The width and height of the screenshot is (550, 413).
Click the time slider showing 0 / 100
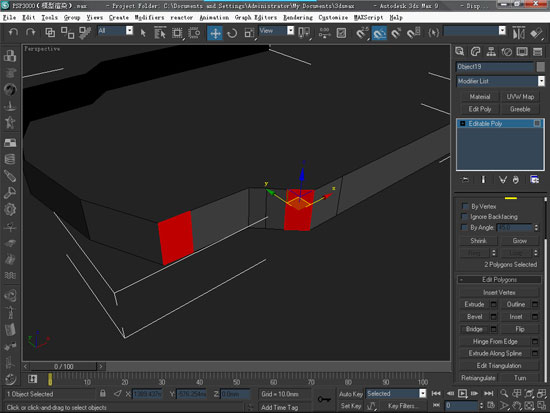(x=63, y=366)
